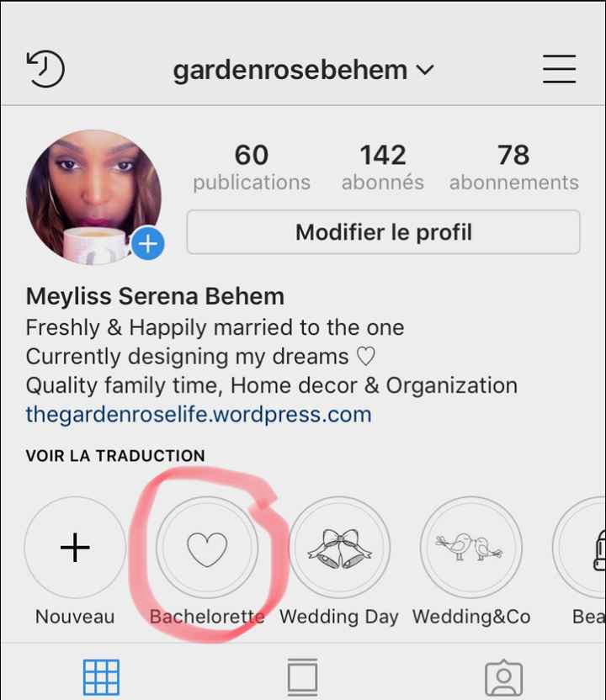The image size is (606, 700).
Task: Tap the blue plus badge on avatar
Action: point(148,244)
